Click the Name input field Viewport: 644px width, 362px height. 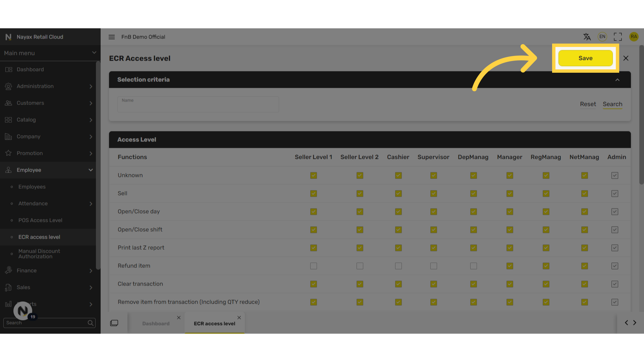coord(198,105)
